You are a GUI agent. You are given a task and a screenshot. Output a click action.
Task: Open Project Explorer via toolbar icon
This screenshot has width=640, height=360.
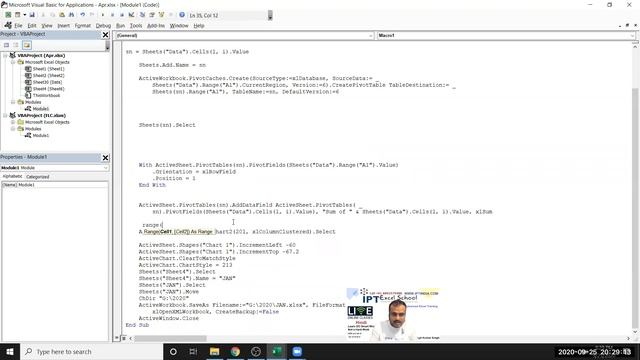142,15
